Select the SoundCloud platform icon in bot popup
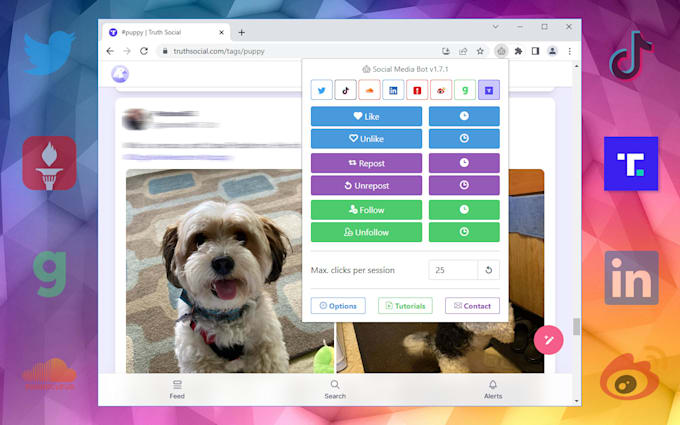 click(369, 90)
